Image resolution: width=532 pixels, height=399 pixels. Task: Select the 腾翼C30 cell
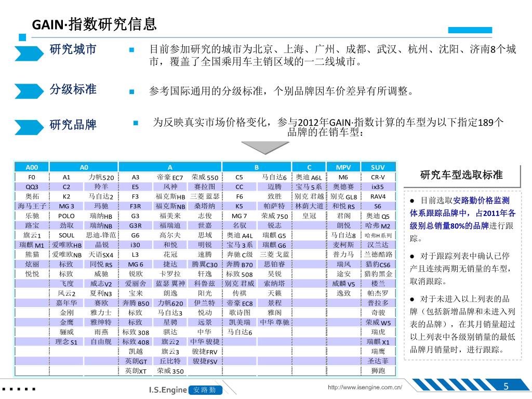pyautogui.click(x=205, y=264)
